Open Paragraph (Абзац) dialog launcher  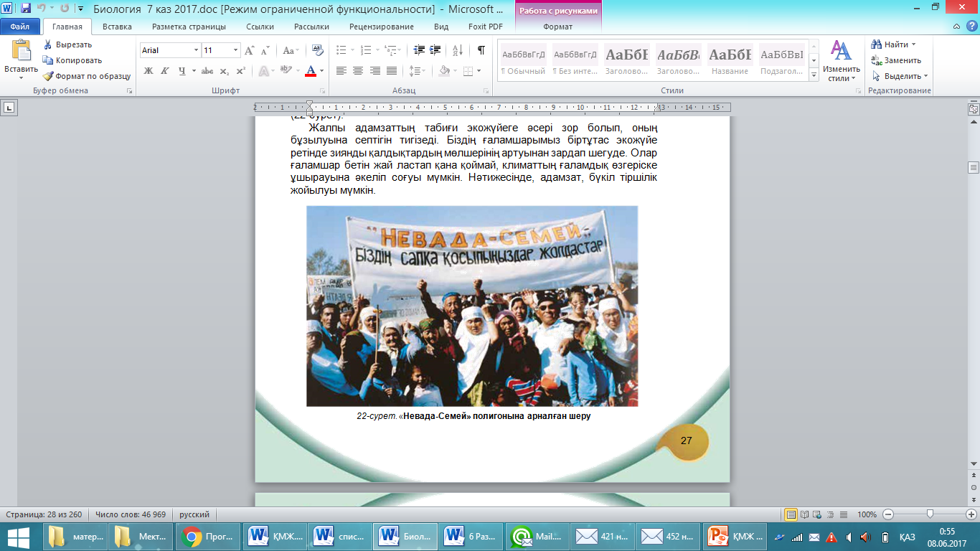point(486,91)
